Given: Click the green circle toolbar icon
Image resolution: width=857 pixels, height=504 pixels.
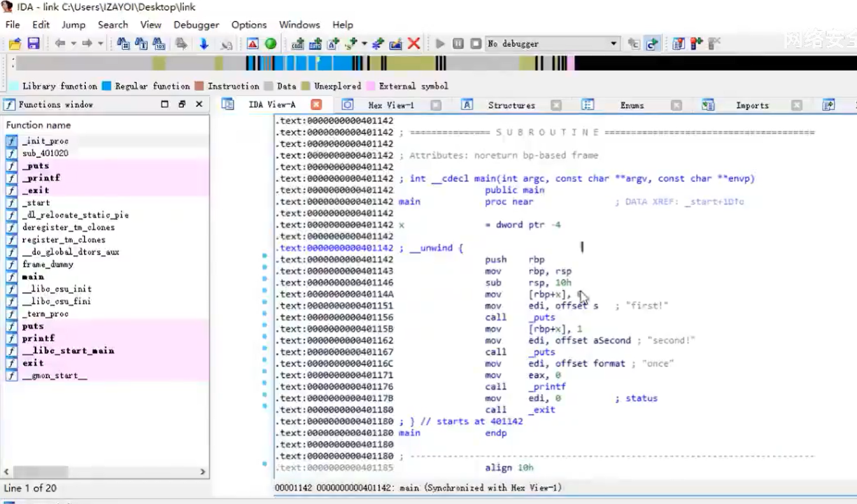Looking at the screenshot, I should [271, 44].
